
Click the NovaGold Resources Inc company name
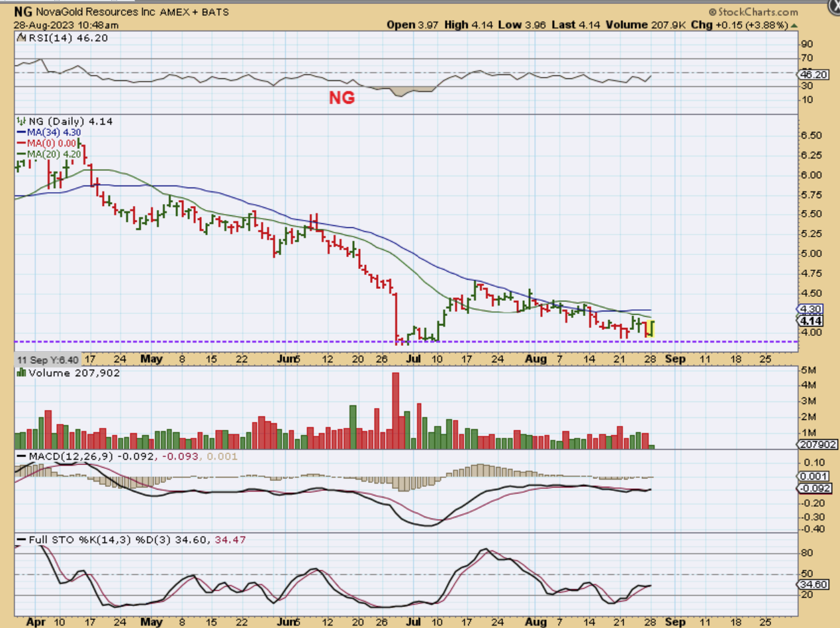tap(96, 12)
